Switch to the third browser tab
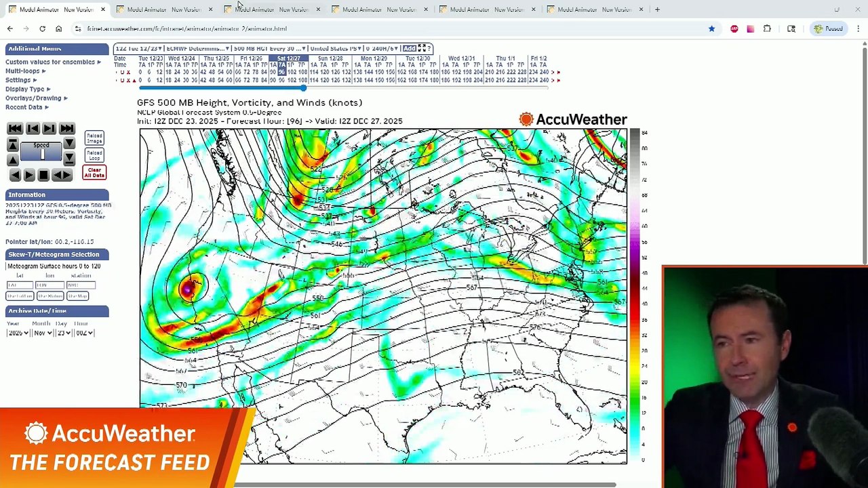868x488 pixels. [271, 9]
